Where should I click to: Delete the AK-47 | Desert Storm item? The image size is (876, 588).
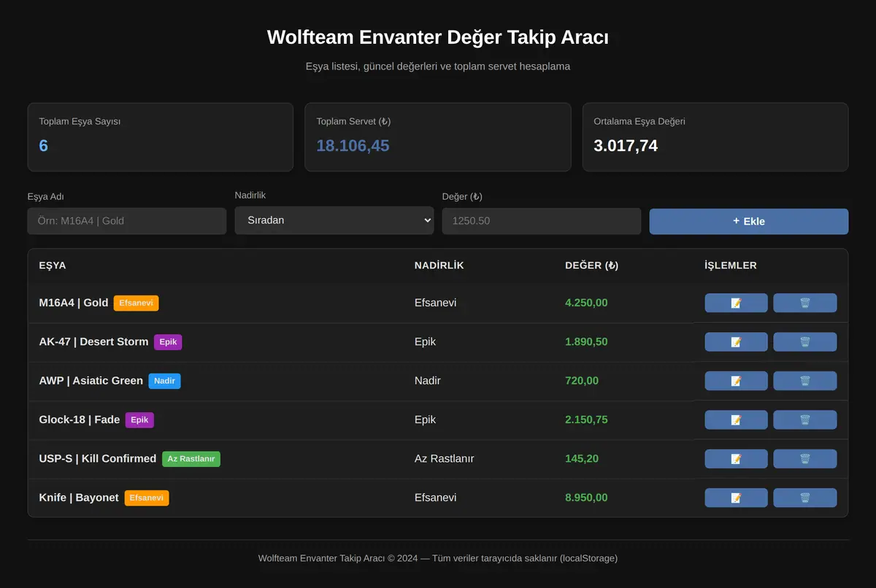pyautogui.click(x=805, y=341)
